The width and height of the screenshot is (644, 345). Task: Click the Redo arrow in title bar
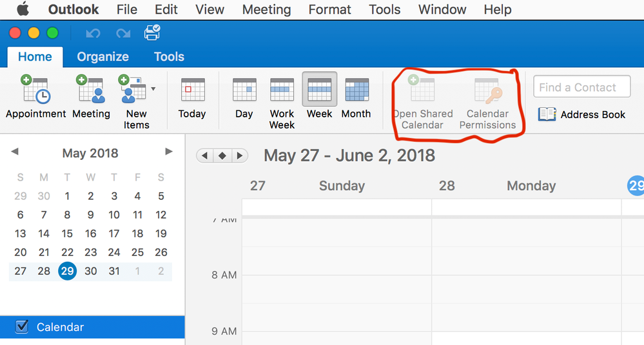(x=123, y=34)
